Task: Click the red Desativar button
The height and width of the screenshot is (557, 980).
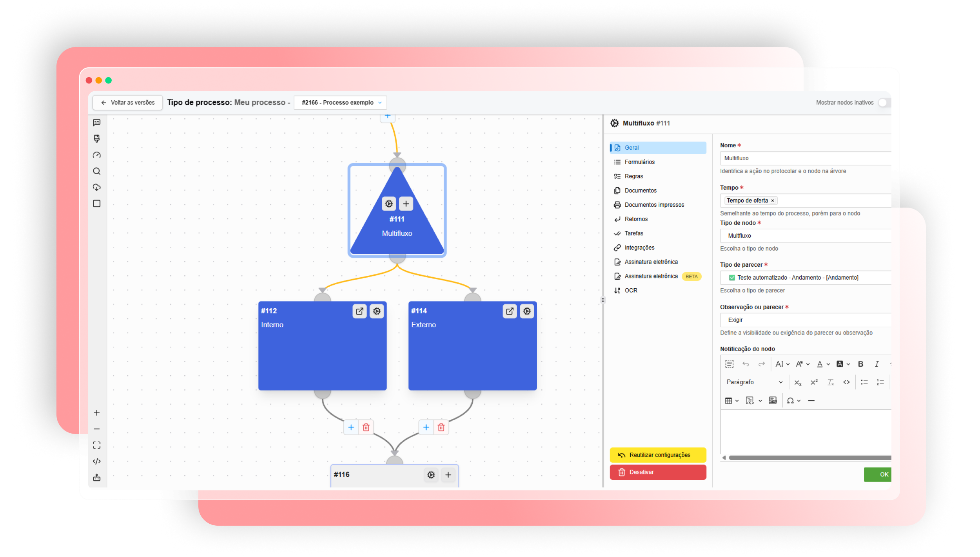Action: (658, 472)
